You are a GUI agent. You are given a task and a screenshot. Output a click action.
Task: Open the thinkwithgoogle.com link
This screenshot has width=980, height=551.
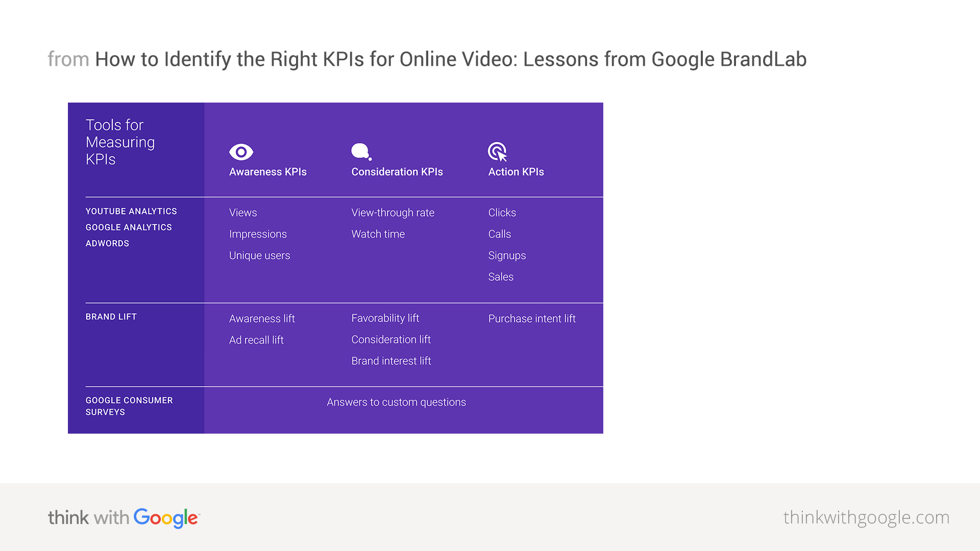tap(866, 518)
